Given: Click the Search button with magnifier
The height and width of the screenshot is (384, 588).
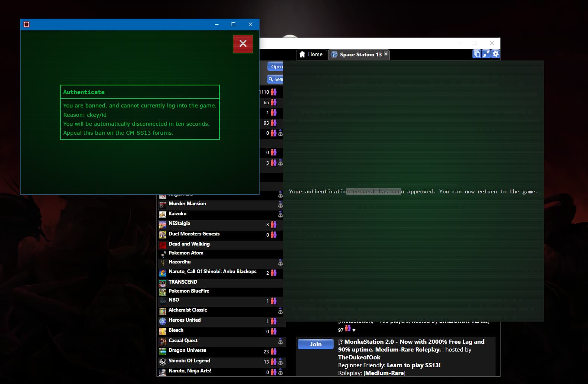Looking at the screenshot, I should [x=276, y=79].
